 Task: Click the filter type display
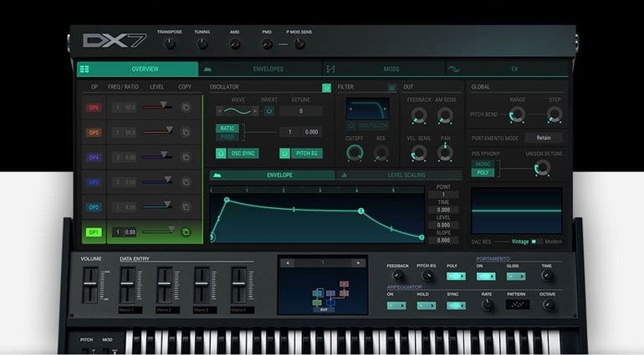tap(368, 109)
